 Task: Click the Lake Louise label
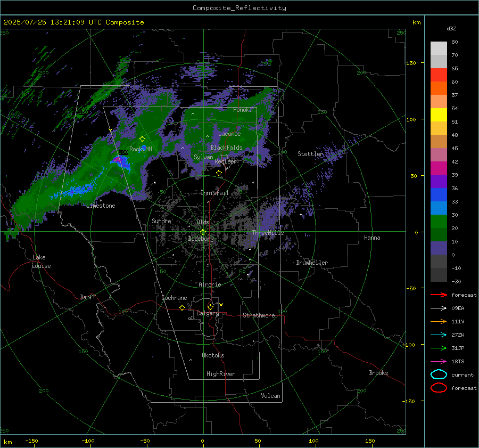click(x=41, y=262)
